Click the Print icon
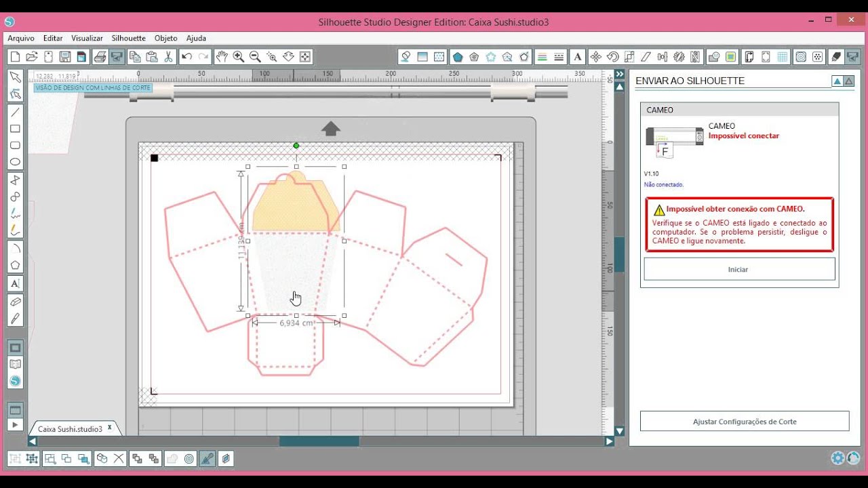Image resolution: width=868 pixels, height=488 pixels. pos(100,57)
